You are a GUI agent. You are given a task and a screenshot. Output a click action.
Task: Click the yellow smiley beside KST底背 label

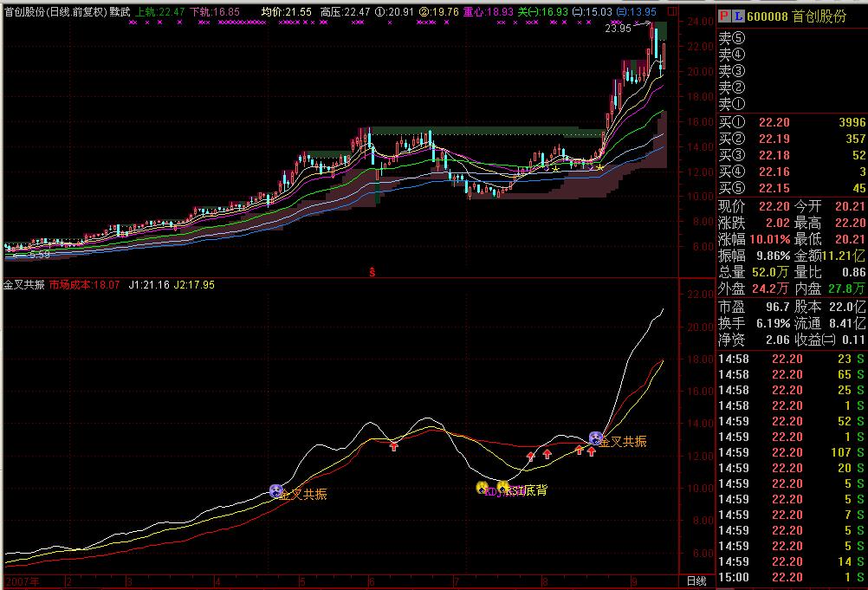pyautogui.click(x=502, y=487)
